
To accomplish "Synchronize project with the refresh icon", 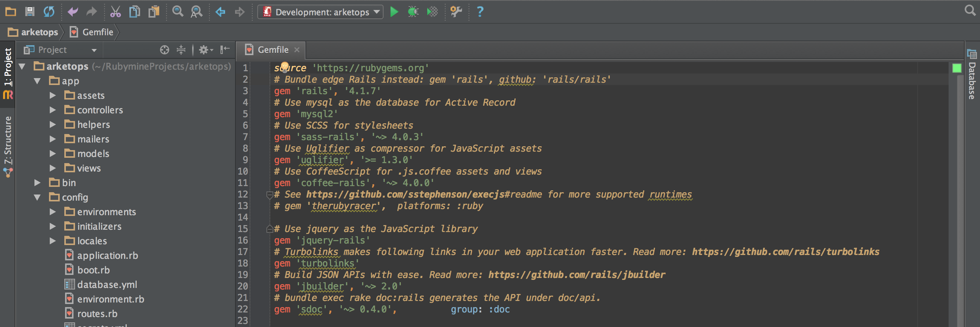I will (x=49, y=12).
